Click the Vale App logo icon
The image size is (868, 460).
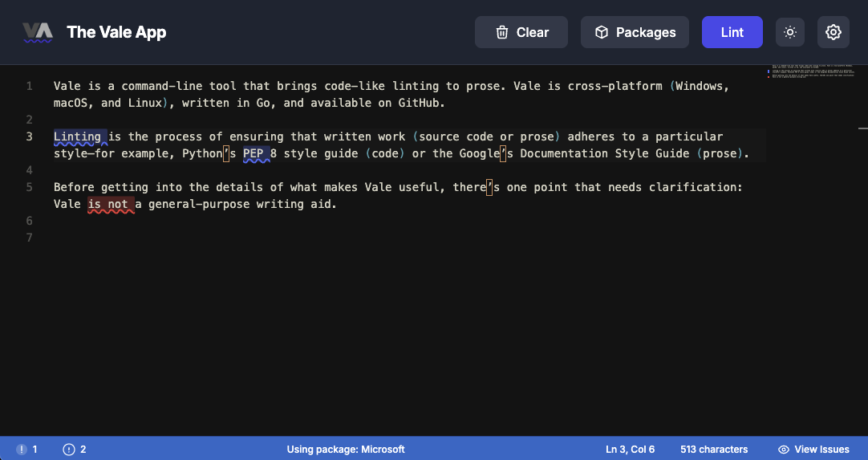tap(38, 33)
